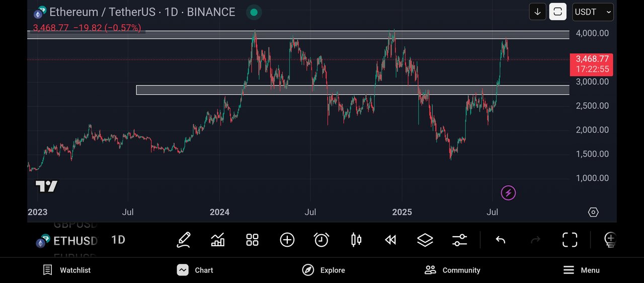644x283 pixels.
Task: Open the ETHUSD symbol selector
Action: tap(67, 241)
